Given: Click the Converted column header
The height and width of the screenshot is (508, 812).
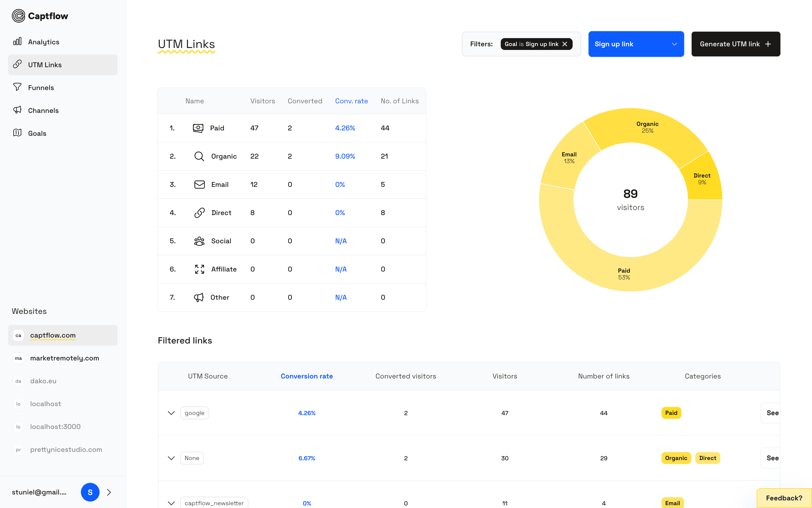Looking at the screenshot, I should [305, 101].
